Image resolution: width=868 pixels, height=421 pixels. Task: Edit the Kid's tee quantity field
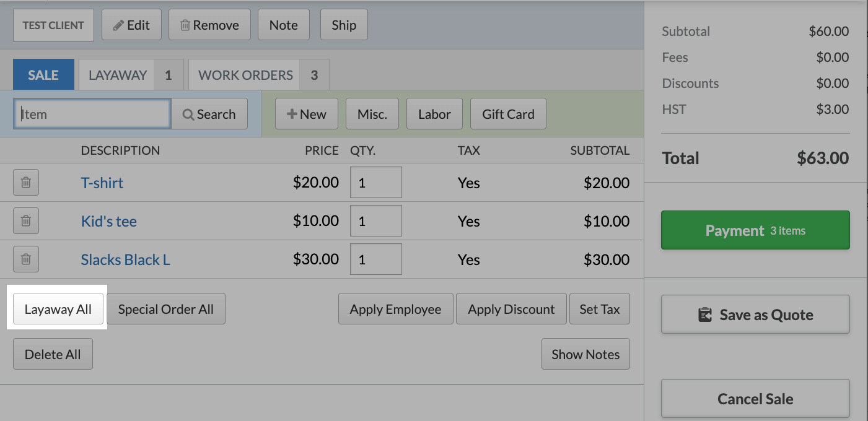[376, 221]
